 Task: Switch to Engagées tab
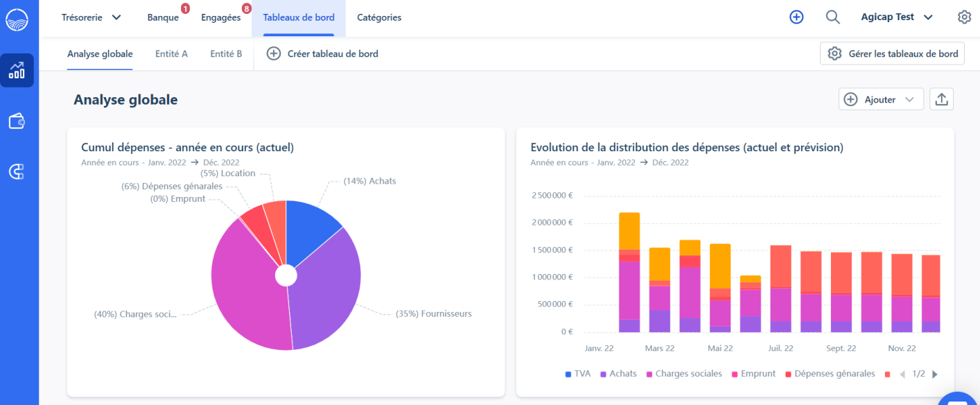221,17
